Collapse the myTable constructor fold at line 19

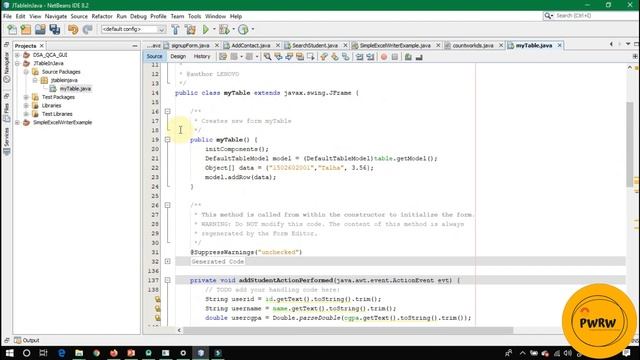pos(167,140)
